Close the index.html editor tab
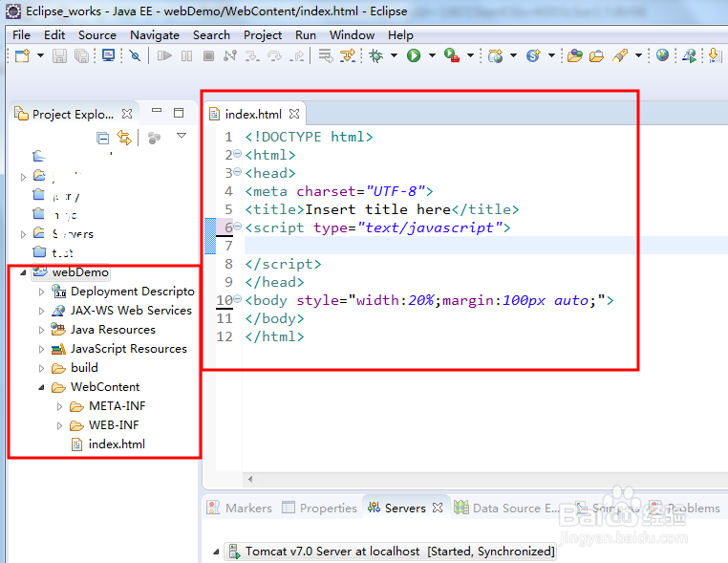Image resolution: width=728 pixels, height=563 pixels. 294,114
